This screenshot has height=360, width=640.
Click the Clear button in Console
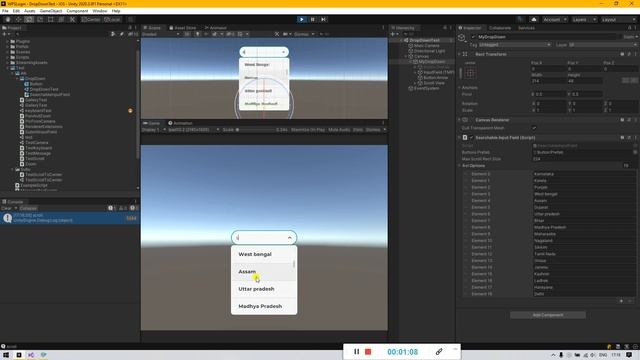tap(7, 208)
